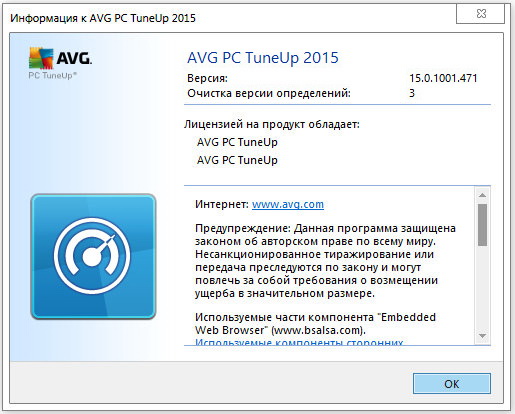Click the dialog title "Информация к AVG PC TuneUp 2015"
The width and height of the screenshot is (515, 414).
pos(103,18)
